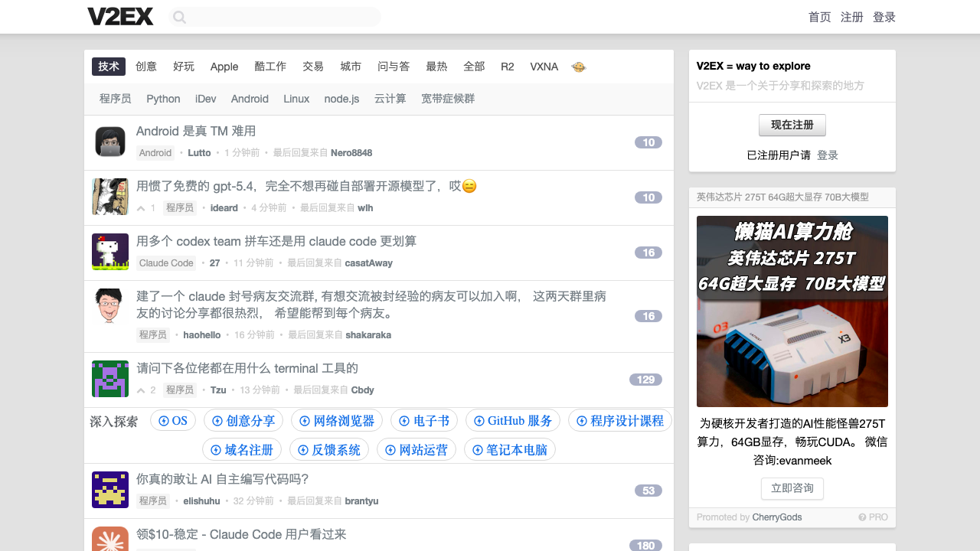Click 现在注册 button
This screenshot has width=980, height=551.
(792, 125)
